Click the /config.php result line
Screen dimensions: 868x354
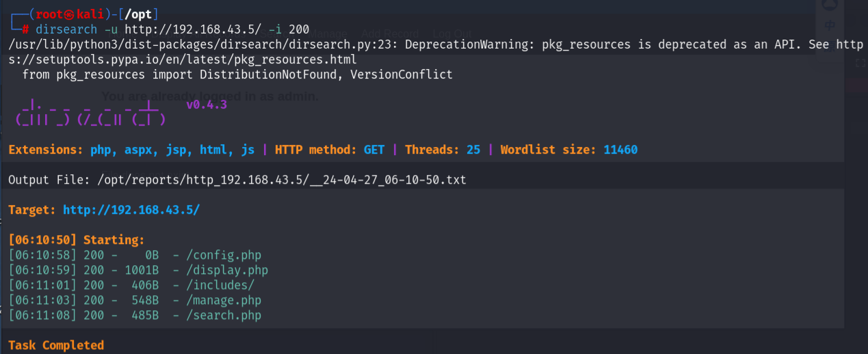click(x=135, y=255)
